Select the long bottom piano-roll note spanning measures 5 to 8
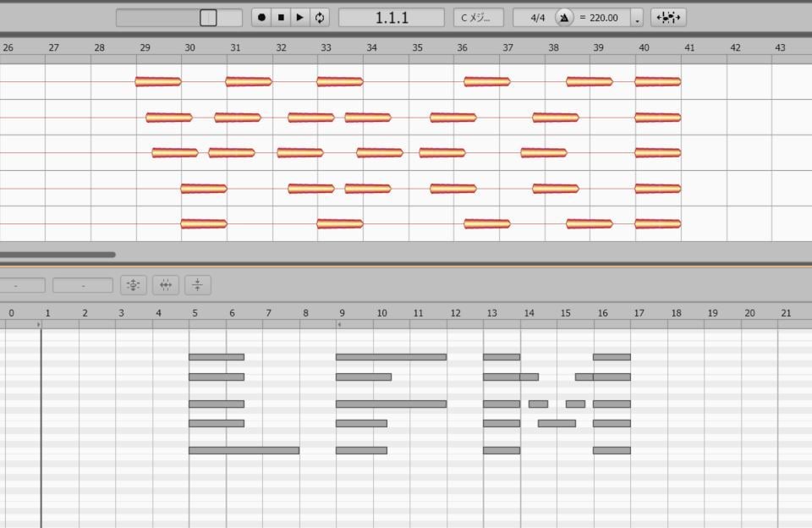 (x=244, y=450)
